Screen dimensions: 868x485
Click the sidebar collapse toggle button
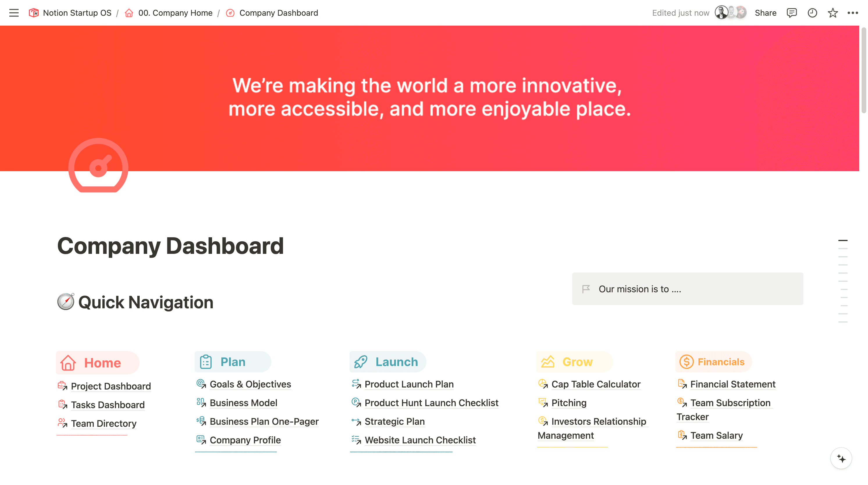click(x=13, y=12)
